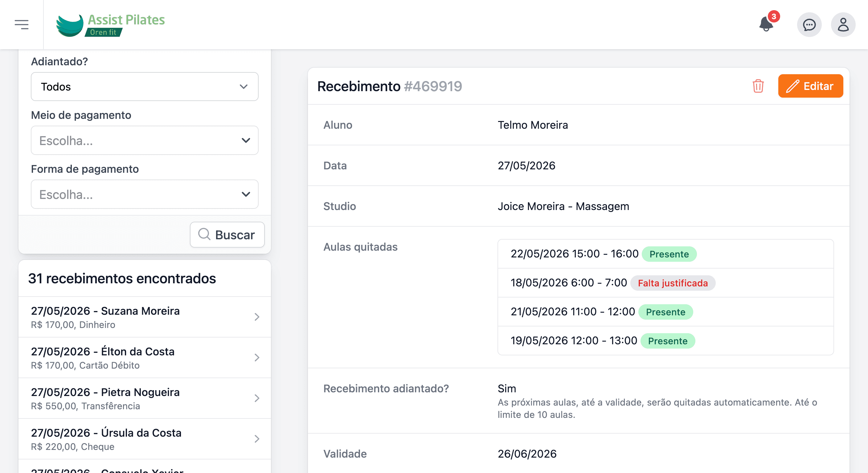Open Úrsula da Costa receipt row
Screen dimensions: 868x473
(x=145, y=439)
